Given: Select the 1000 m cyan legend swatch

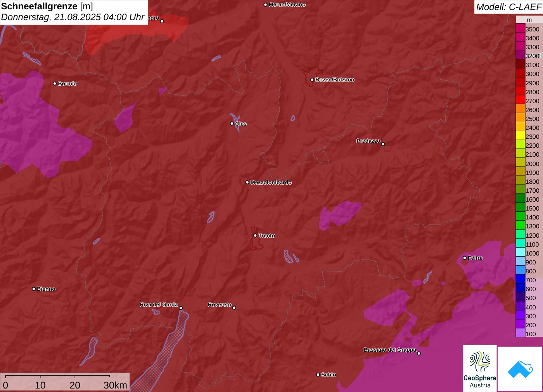Looking at the screenshot, I should [521, 252].
